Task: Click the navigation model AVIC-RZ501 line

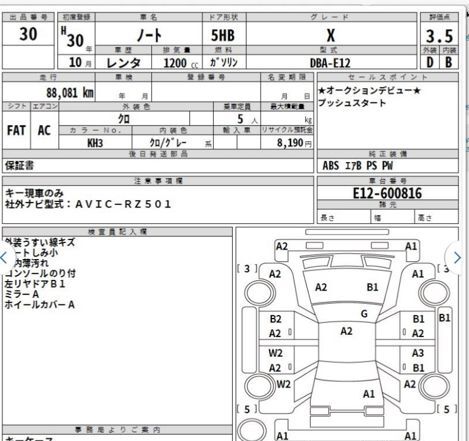Action: point(88,204)
